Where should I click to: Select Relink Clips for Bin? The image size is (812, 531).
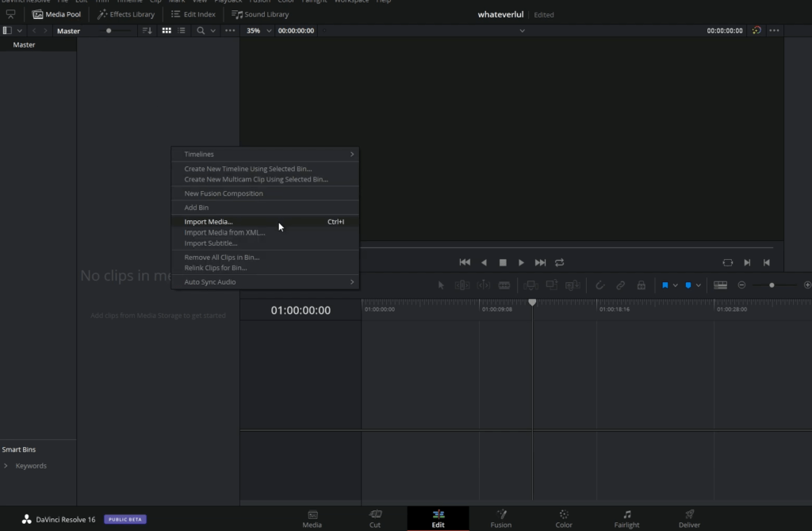[x=265, y=268]
